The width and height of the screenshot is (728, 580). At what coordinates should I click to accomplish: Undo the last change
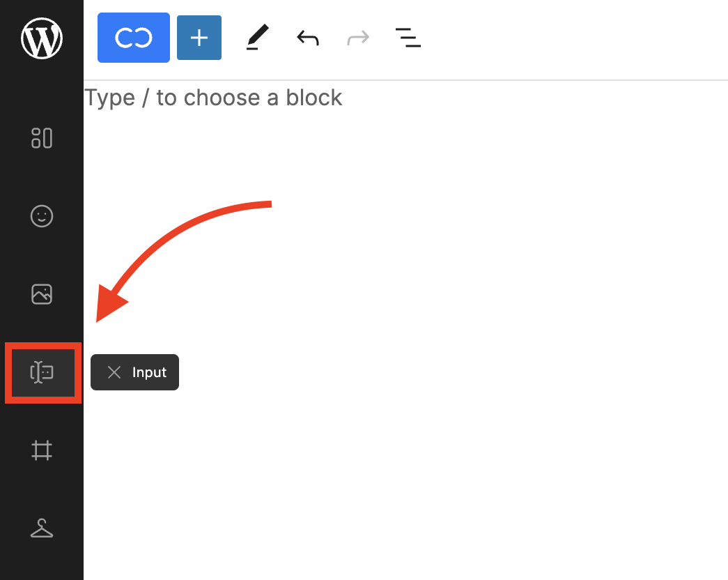click(307, 38)
